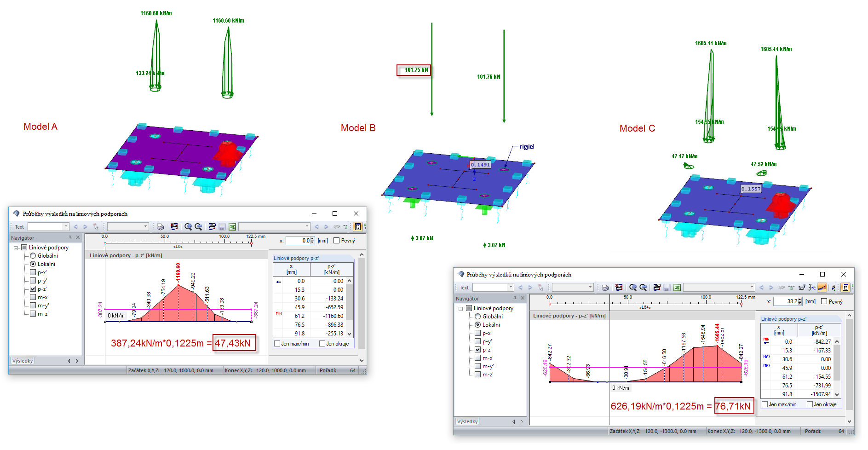Open the Text dropdown in the L6 window
This screenshot has width=868, height=450.
66,227
